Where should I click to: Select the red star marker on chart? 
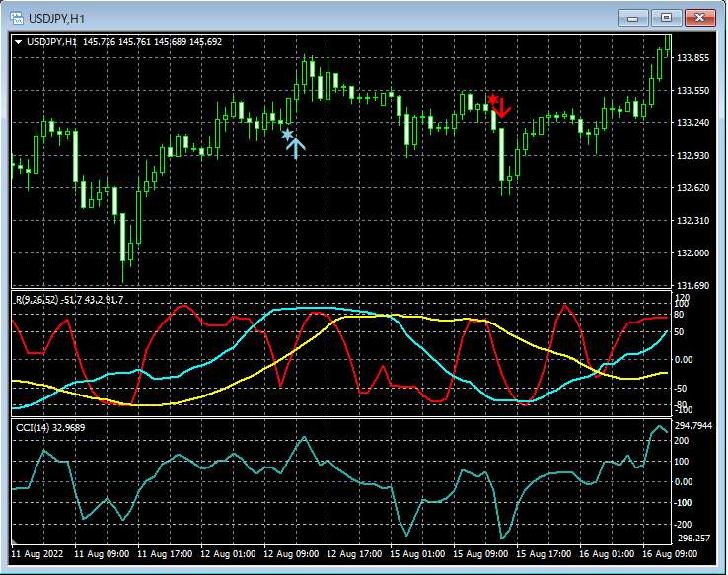492,99
